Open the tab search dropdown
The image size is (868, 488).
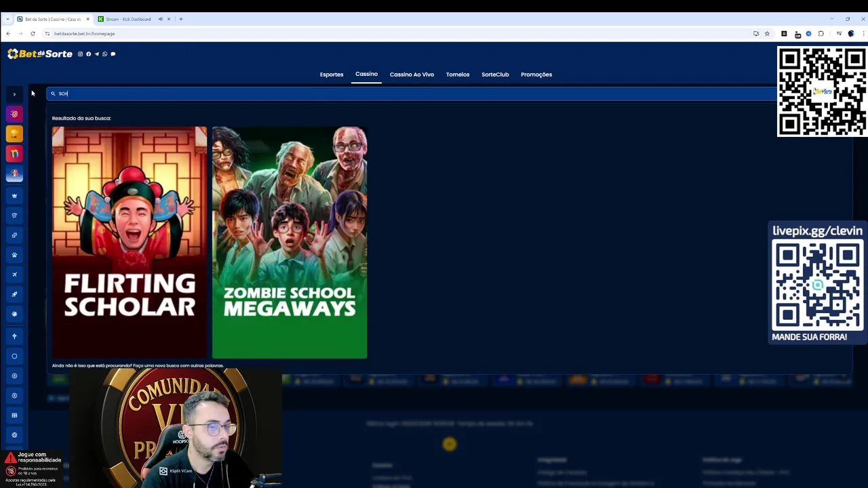click(x=7, y=19)
